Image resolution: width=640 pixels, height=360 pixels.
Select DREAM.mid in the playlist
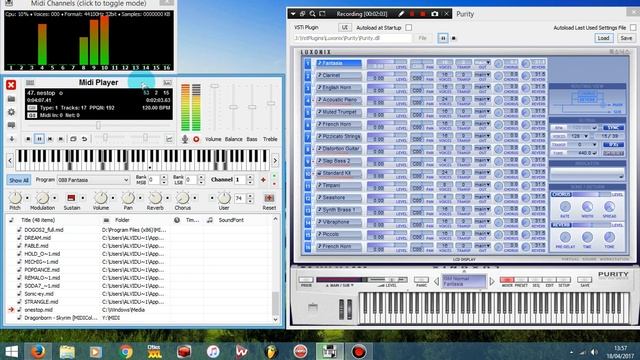tap(38, 238)
